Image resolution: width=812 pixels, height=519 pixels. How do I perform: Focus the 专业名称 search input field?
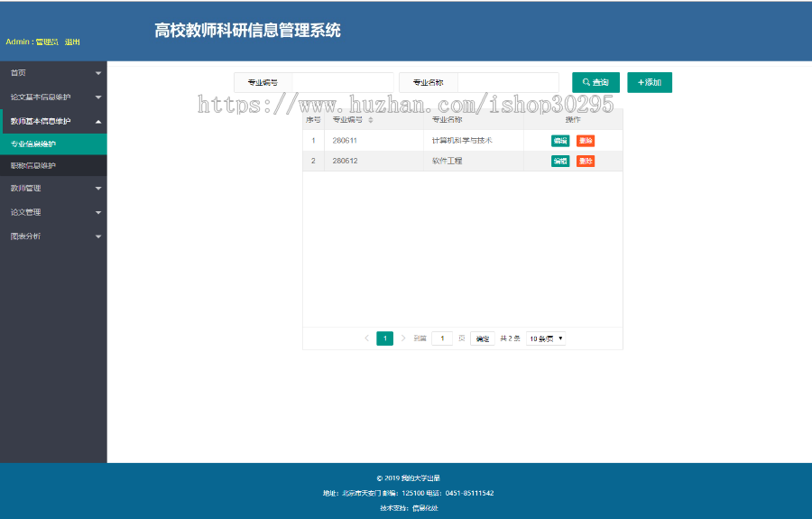click(508, 82)
